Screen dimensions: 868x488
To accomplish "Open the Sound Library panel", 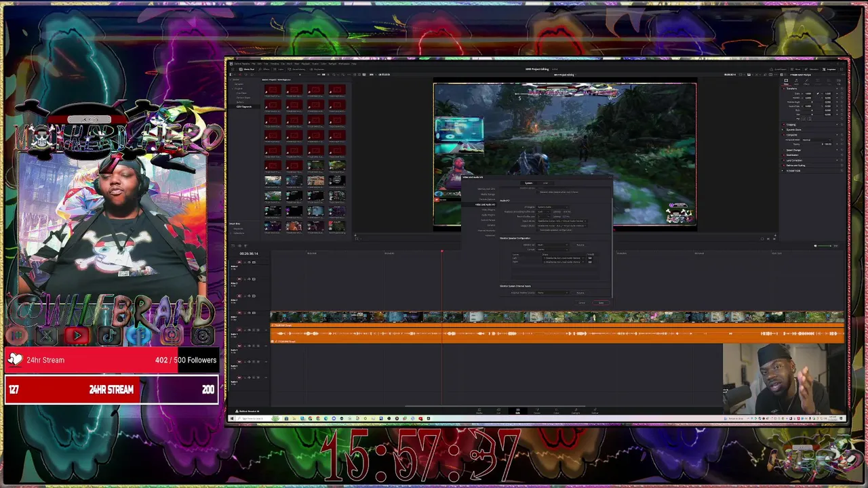I will [x=296, y=69].
